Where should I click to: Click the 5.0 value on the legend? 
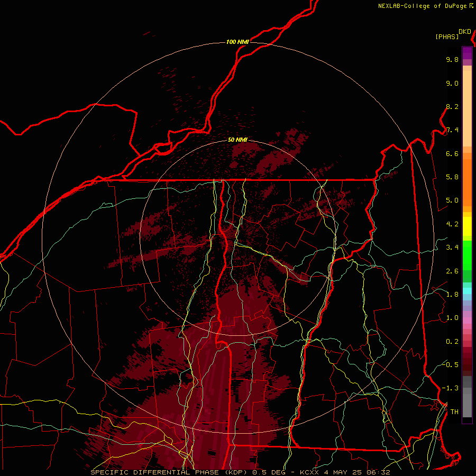point(452,200)
